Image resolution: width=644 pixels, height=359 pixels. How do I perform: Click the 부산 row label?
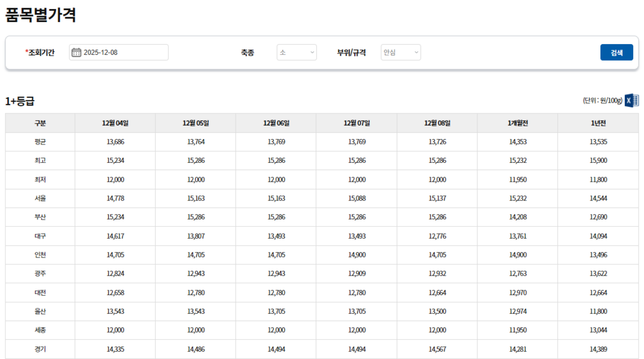point(40,217)
